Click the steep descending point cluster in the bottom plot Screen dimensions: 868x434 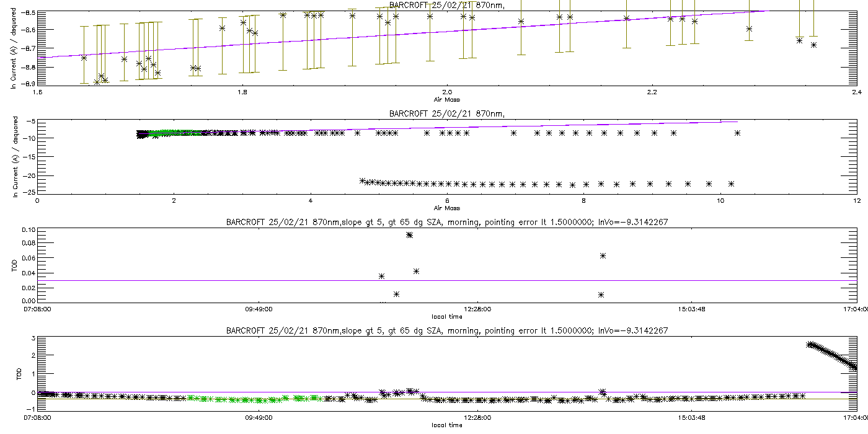pos(832,356)
